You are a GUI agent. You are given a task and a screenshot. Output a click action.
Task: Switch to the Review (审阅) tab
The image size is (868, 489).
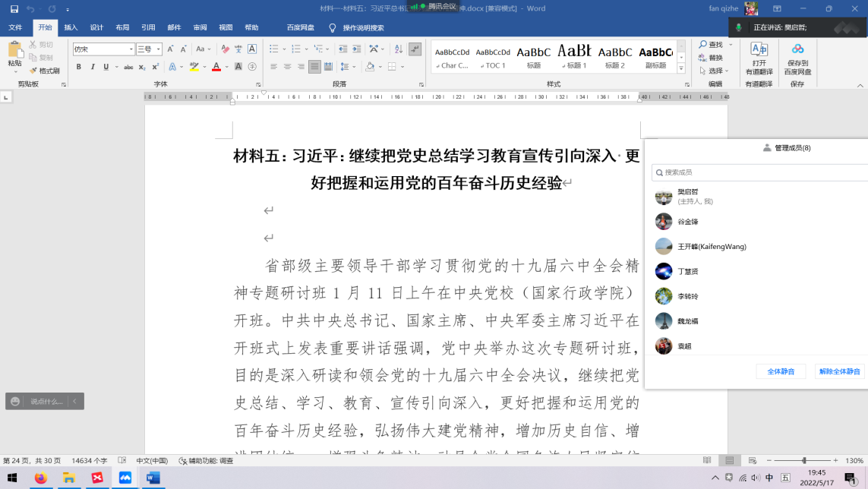pos(200,27)
